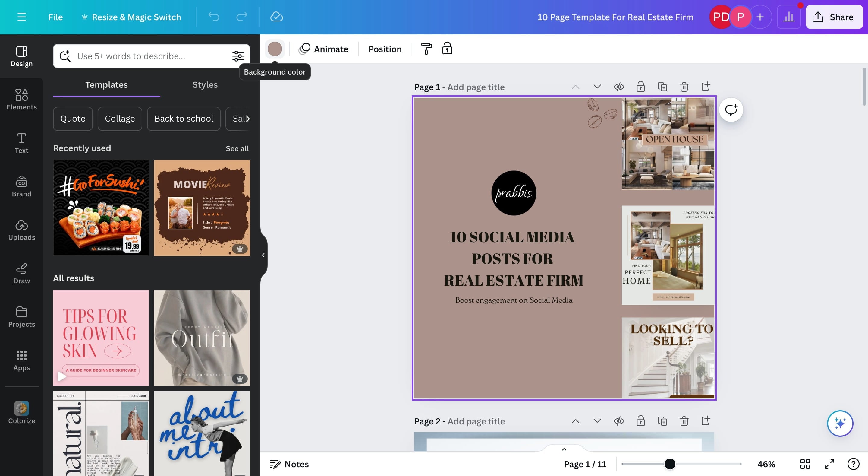Delete Page 1

(684, 87)
